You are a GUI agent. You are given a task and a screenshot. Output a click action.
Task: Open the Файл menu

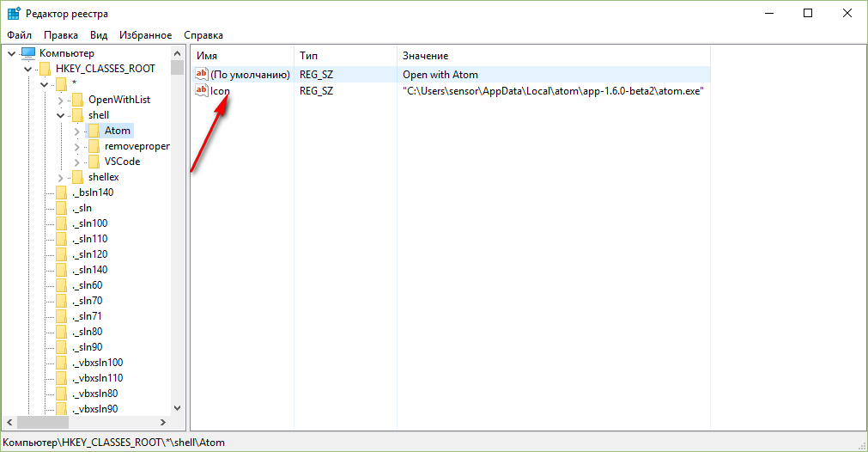click(20, 35)
